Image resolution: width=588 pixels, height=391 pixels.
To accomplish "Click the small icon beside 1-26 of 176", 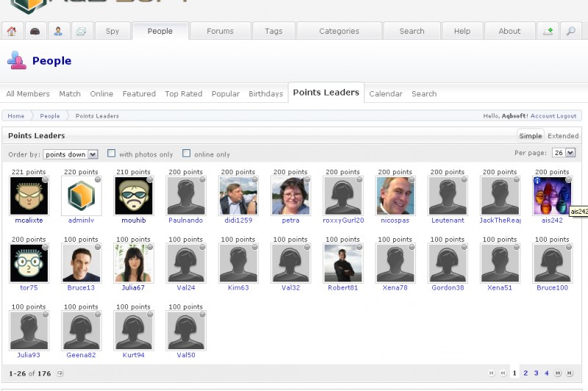I will (x=60, y=373).
